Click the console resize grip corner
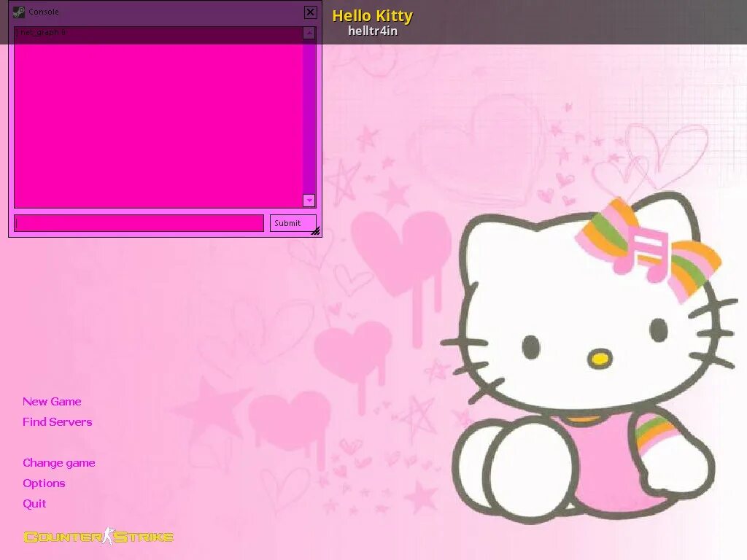 click(315, 231)
